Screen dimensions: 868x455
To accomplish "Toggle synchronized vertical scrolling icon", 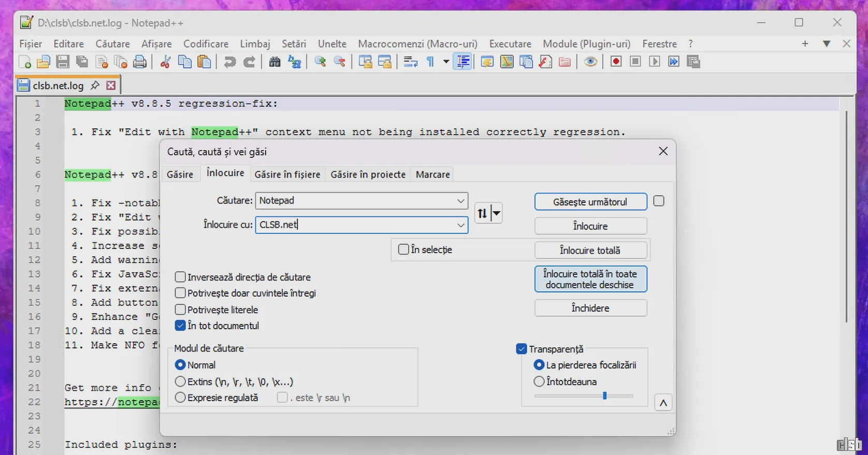I will [366, 62].
